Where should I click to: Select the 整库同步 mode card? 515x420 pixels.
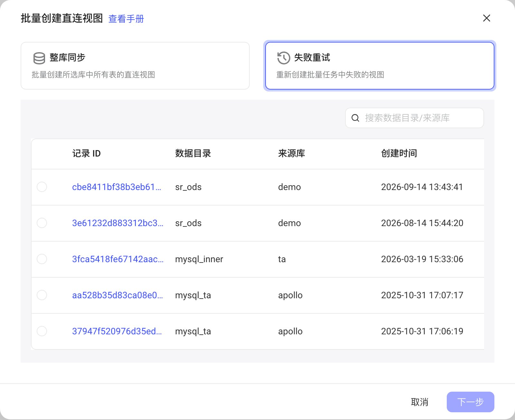135,66
